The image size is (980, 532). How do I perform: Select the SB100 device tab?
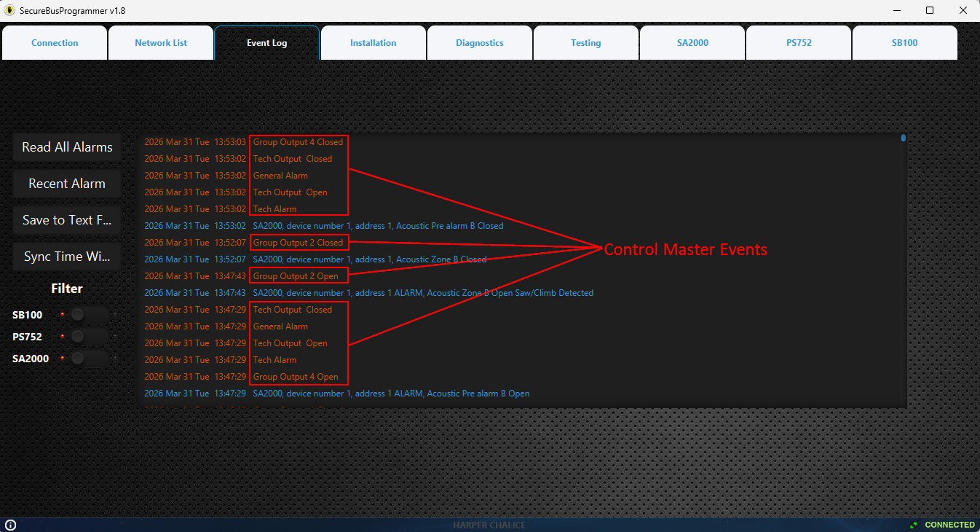tap(905, 43)
